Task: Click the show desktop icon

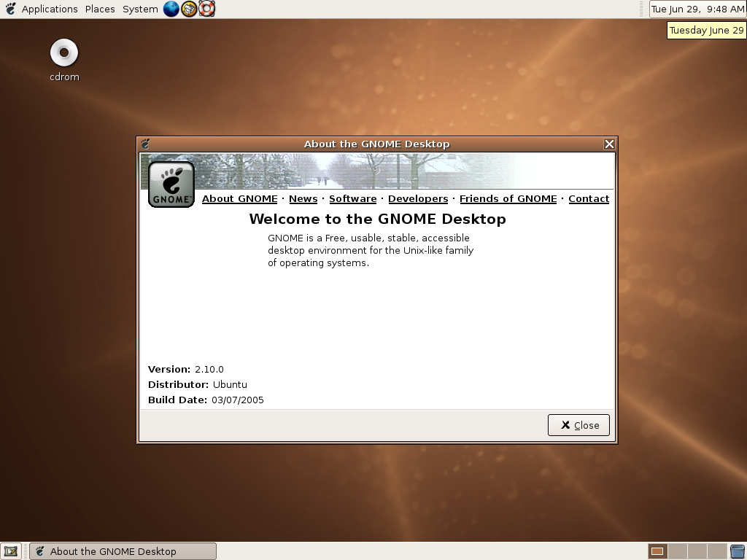Action: (x=10, y=551)
